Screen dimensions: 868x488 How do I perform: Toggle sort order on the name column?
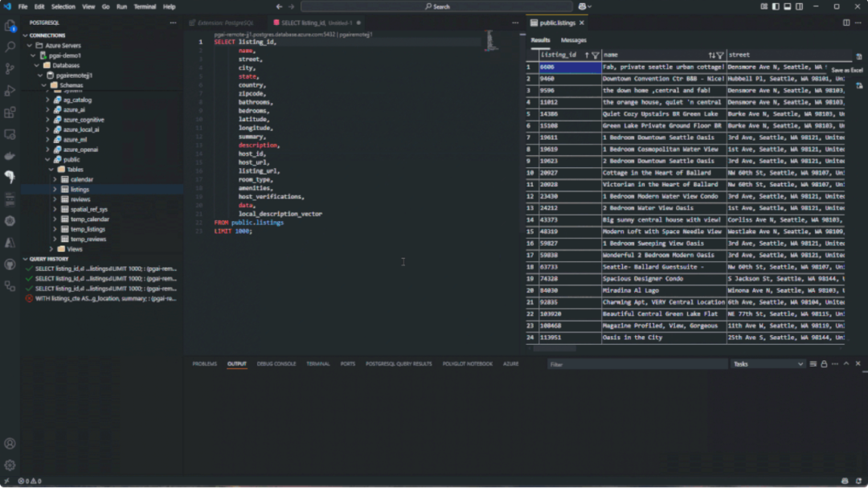711,55
